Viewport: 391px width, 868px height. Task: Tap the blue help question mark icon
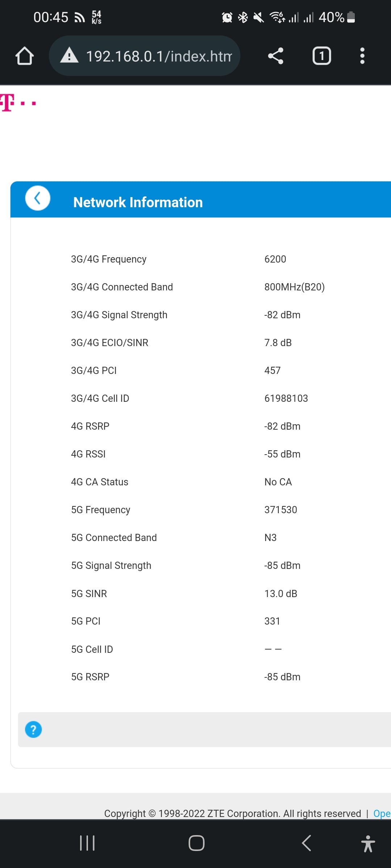(x=33, y=729)
